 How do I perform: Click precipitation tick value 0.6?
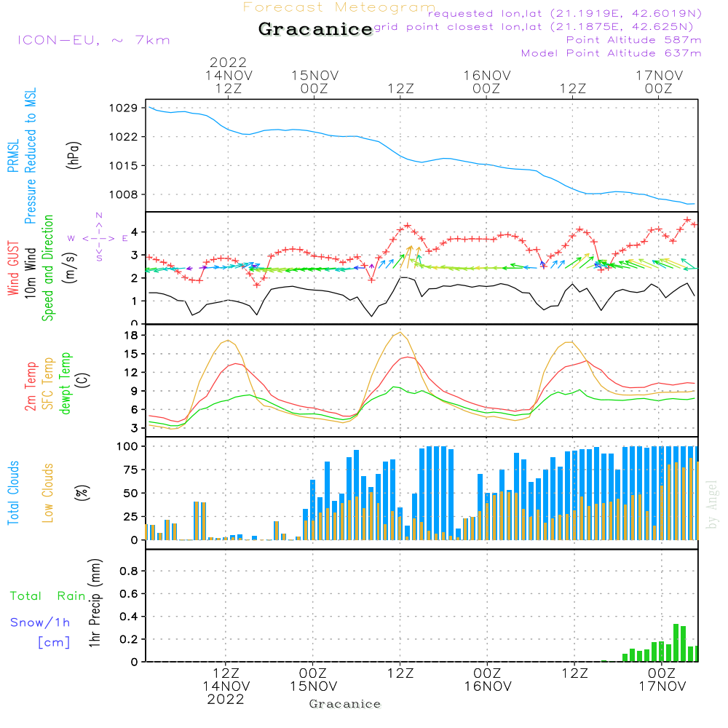click(x=129, y=594)
